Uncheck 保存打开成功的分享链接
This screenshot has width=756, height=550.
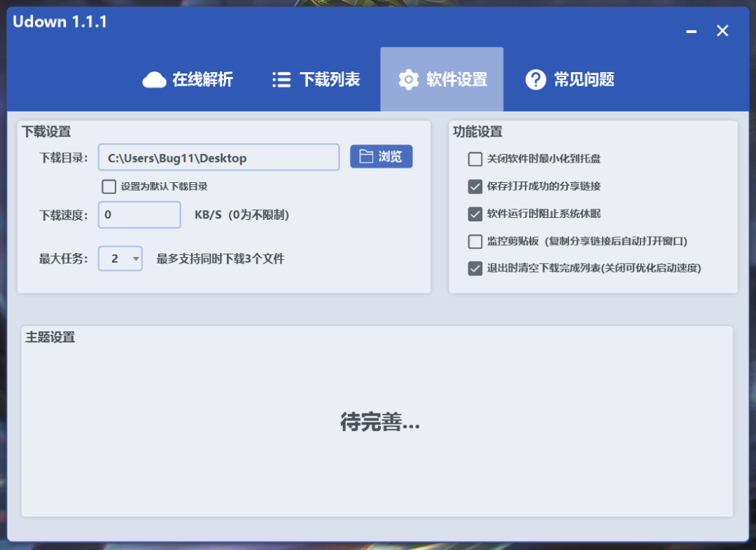475,186
